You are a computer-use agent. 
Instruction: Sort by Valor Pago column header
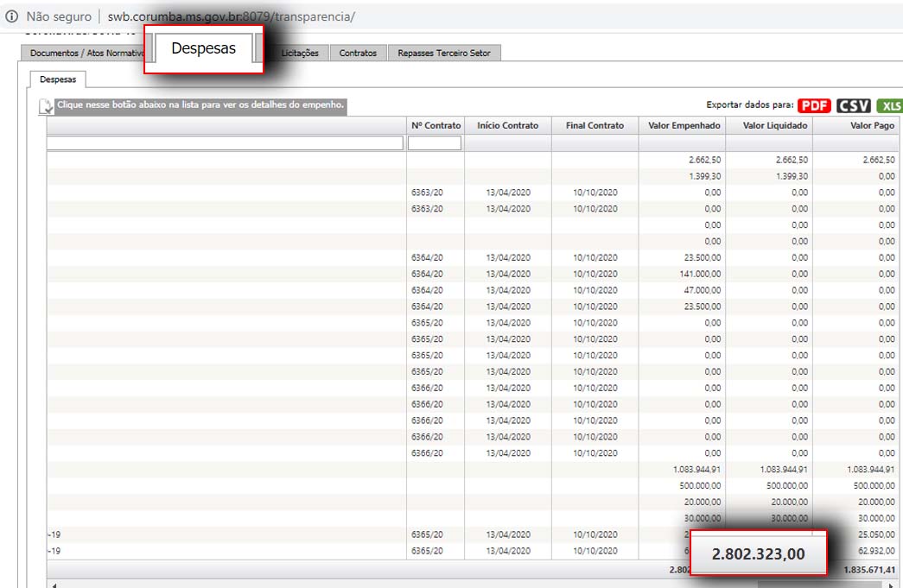coord(872,125)
